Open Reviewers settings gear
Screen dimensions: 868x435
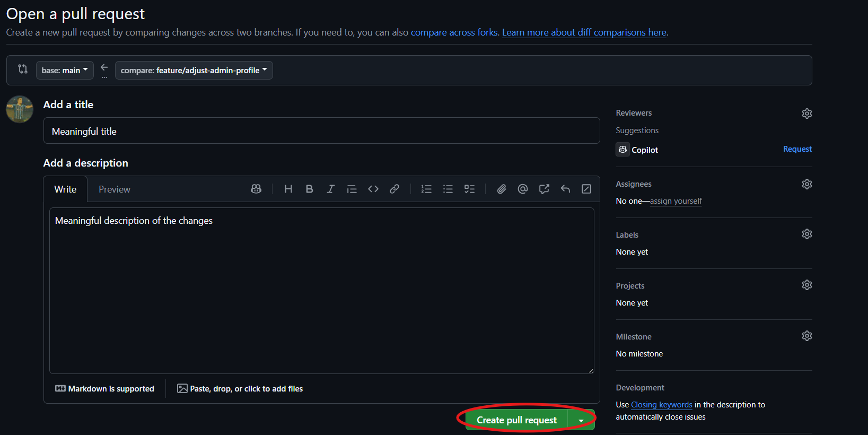coord(806,114)
